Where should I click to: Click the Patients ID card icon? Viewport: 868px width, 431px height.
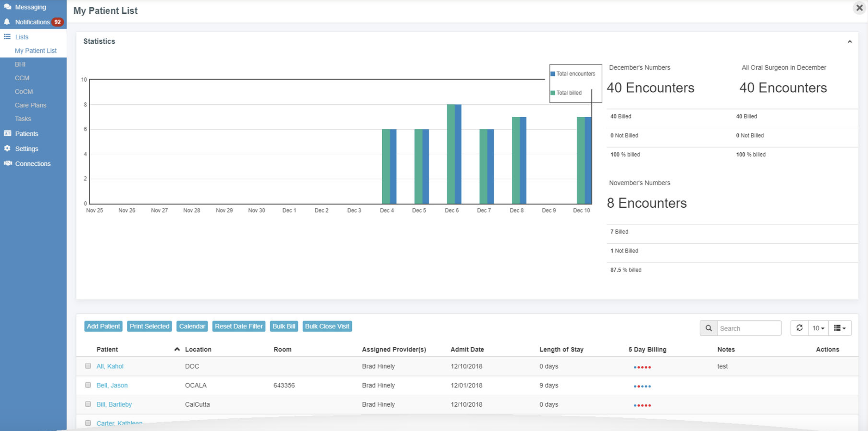[x=7, y=133]
